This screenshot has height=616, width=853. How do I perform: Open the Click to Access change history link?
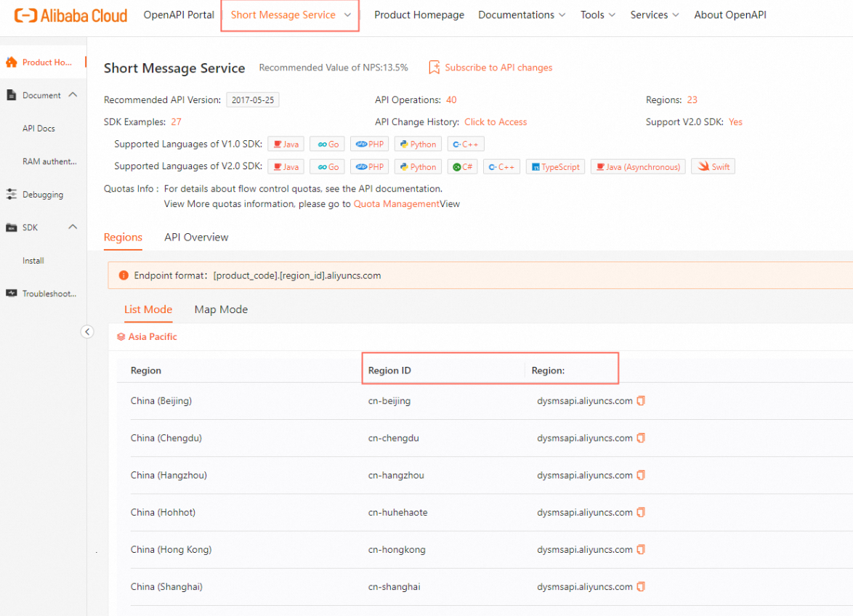coord(496,122)
